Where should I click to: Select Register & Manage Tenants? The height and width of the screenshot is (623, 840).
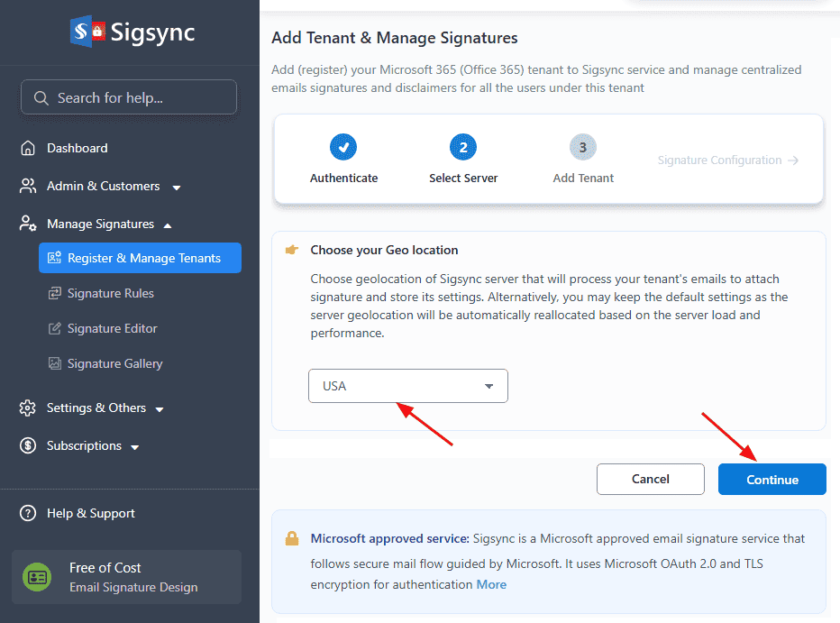tap(140, 258)
